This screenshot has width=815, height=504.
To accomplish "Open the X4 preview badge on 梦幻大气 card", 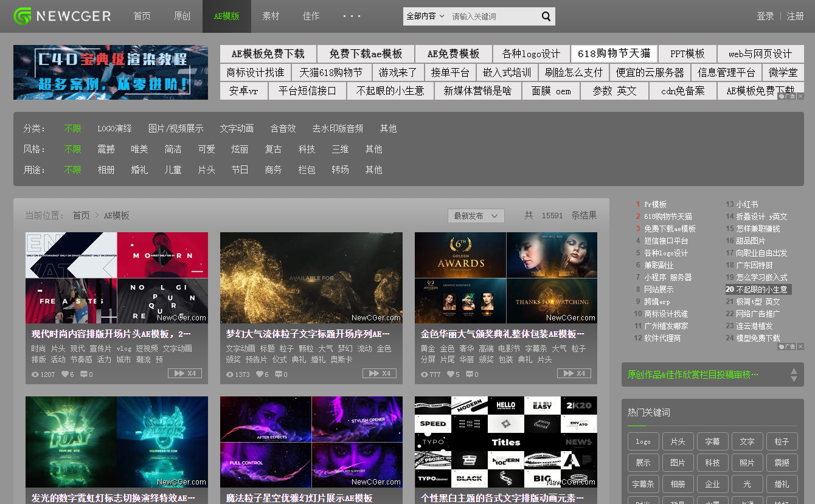I will click(380, 373).
